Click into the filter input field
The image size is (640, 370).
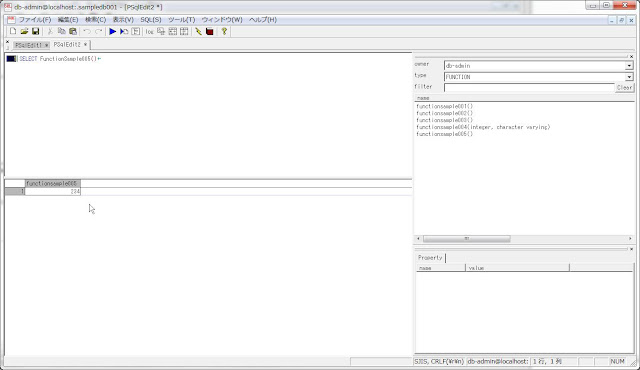click(529, 87)
